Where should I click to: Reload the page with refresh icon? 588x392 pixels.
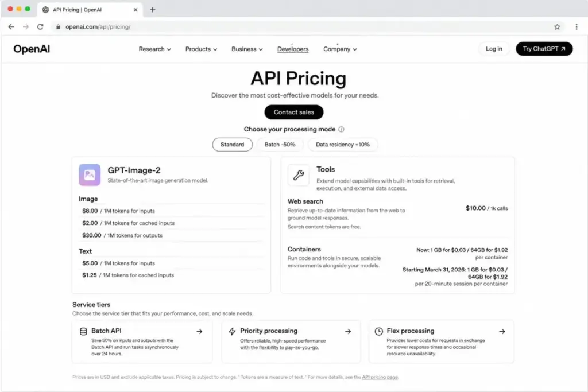[40, 26]
